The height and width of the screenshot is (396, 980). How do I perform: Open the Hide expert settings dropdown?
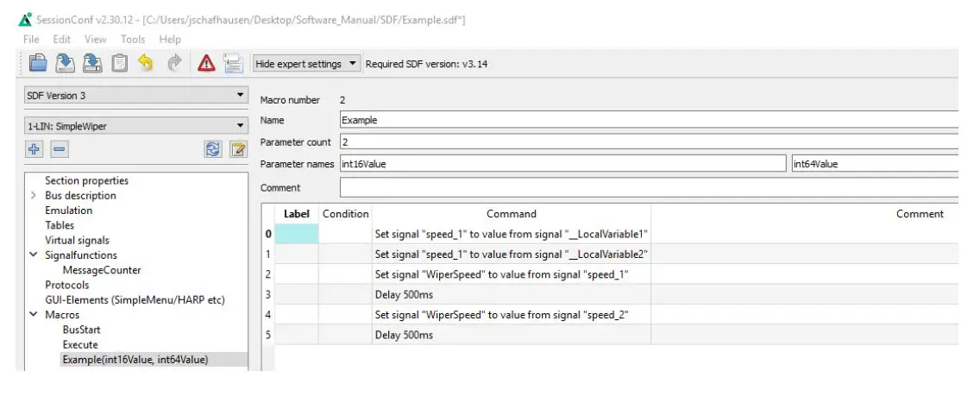[306, 64]
